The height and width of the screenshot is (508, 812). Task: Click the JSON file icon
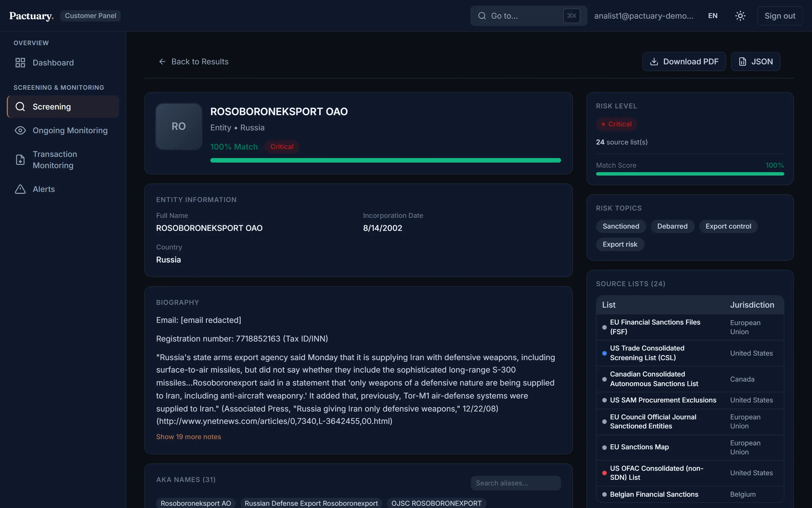[x=743, y=62]
